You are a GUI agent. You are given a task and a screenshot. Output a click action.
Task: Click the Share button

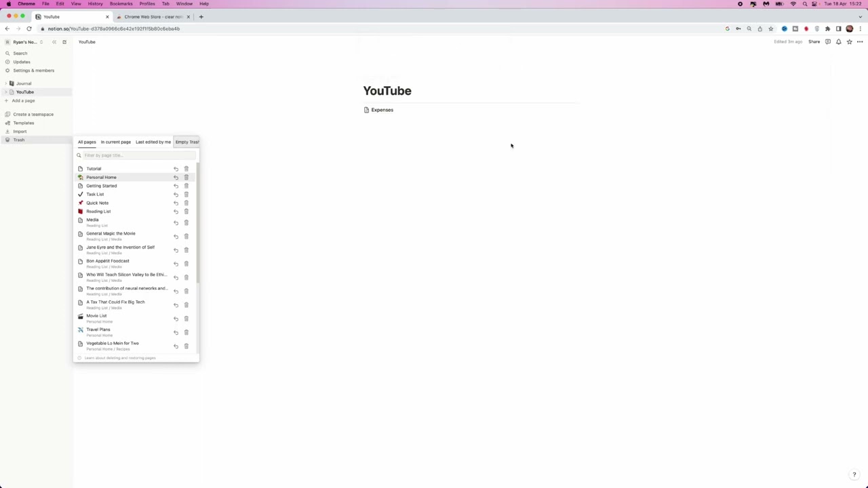(x=814, y=42)
